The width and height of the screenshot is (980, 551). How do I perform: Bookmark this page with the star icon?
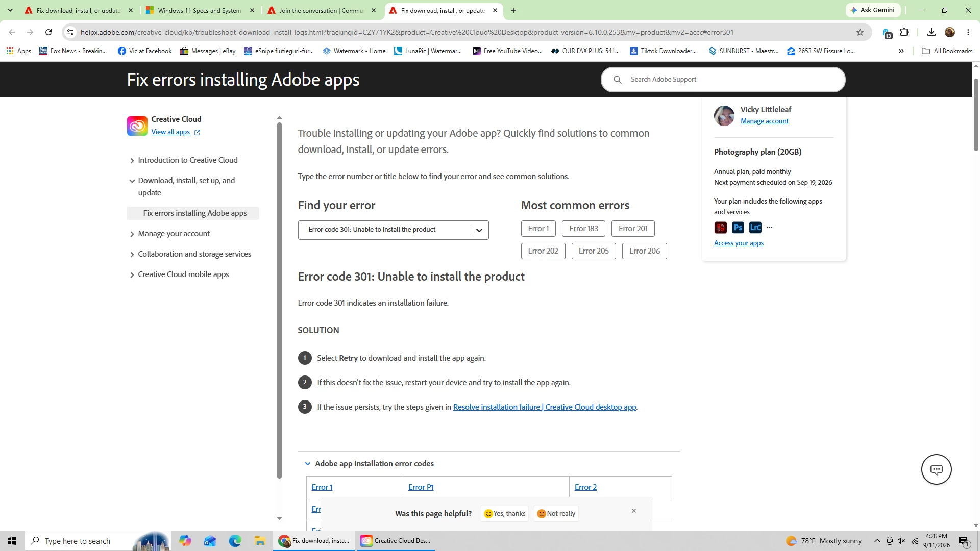[x=860, y=32]
